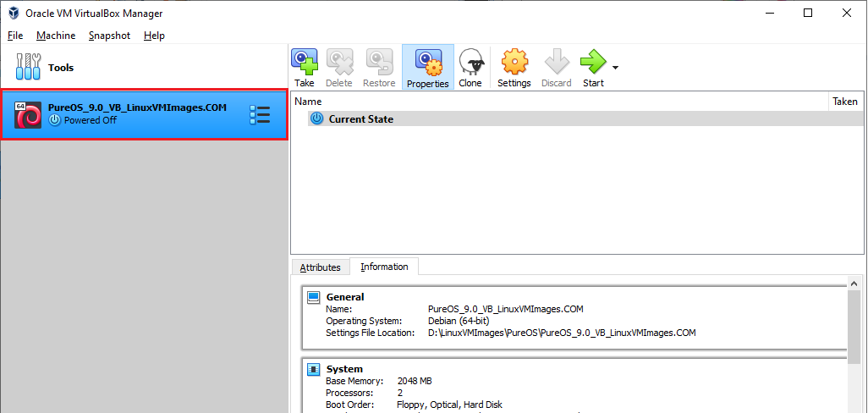
Task: Select the Tools wrench icon
Action: click(x=28, y=67)
